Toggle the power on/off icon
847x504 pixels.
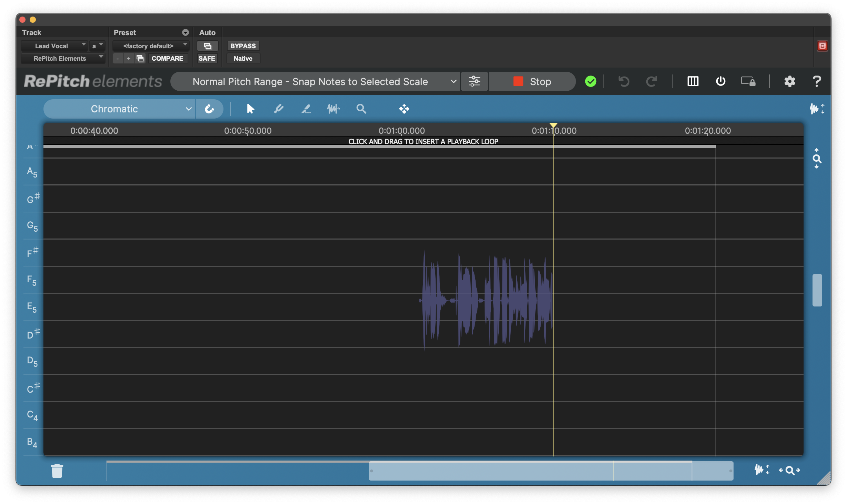pyautogui.click(x=720, y=81)
